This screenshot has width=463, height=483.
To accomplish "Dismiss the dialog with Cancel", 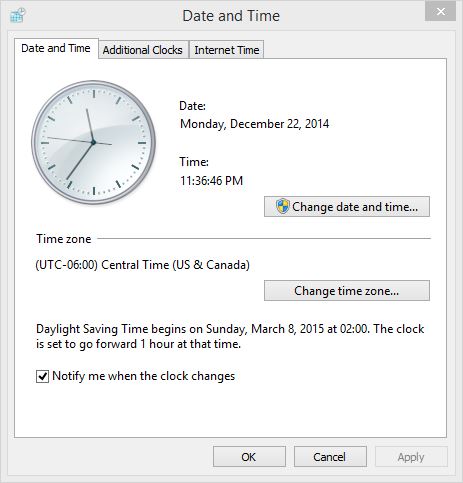I will click(330, 457).
